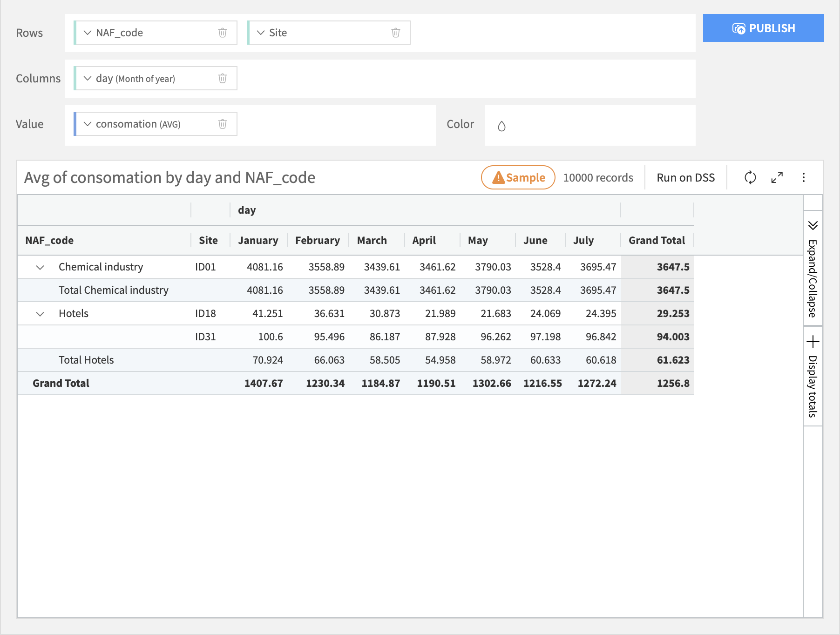This screenshot has height=635, width=840.
Task: Open day (Month of year) dropdown
Action: pyautogui.click(x=88, y=78)
